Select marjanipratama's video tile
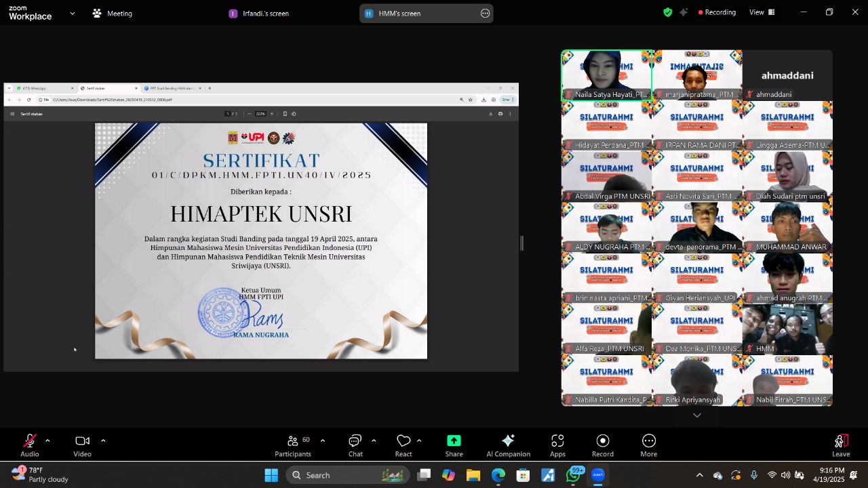 [697, 75]
